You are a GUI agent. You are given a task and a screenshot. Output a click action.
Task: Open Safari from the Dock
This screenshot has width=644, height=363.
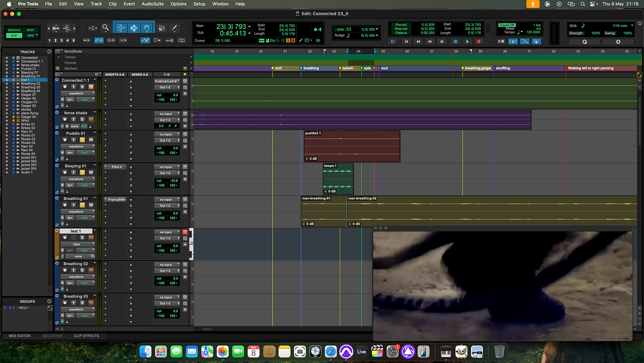click(x=331, y=351)
